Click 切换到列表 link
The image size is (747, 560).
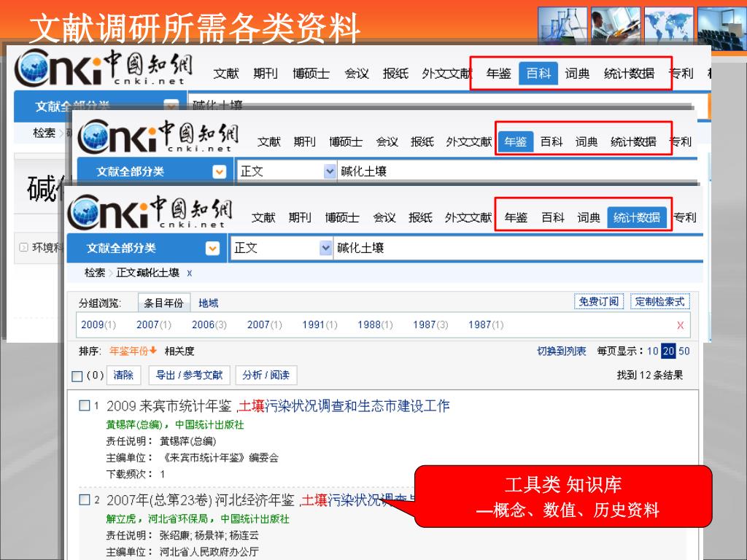(561, 351)
